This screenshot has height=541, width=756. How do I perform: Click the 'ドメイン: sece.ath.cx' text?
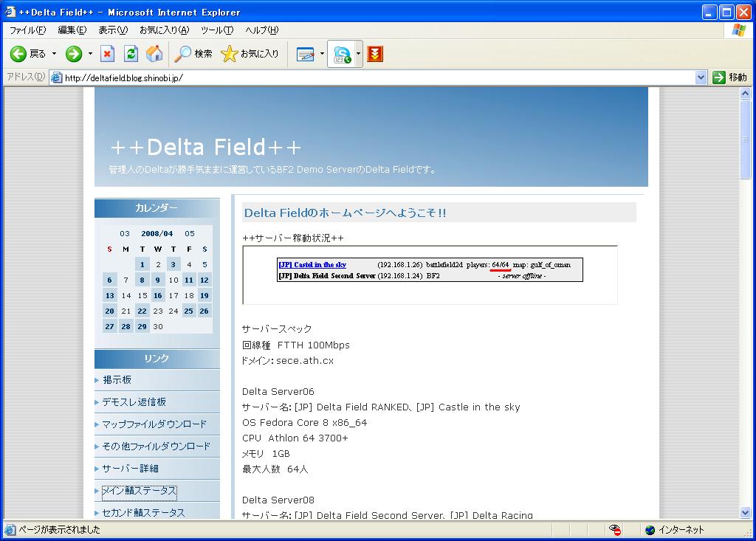pyautogui.click(x=288, y=361)
